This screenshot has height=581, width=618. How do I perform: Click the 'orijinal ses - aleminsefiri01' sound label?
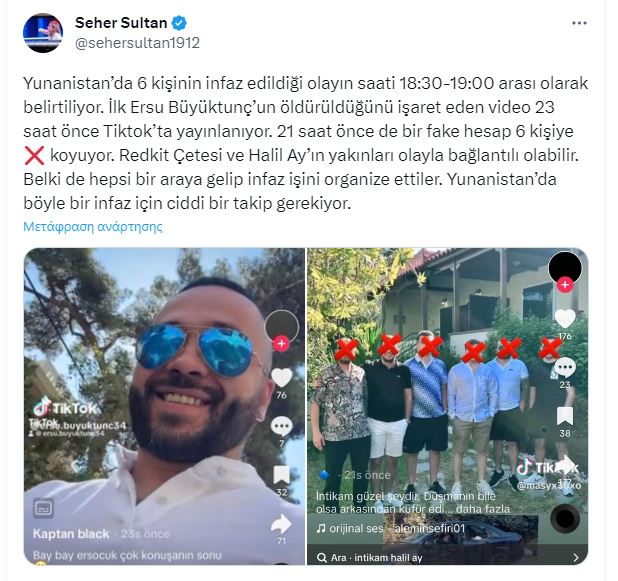391,528
